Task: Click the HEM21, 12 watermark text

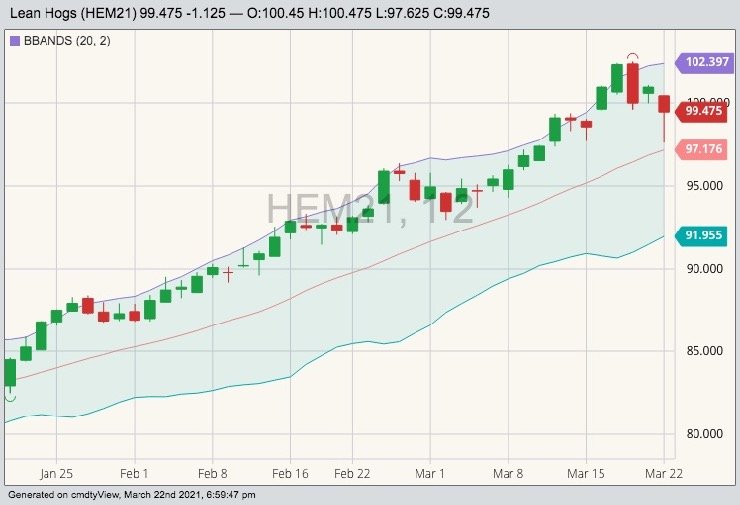Action: (370, 209)
